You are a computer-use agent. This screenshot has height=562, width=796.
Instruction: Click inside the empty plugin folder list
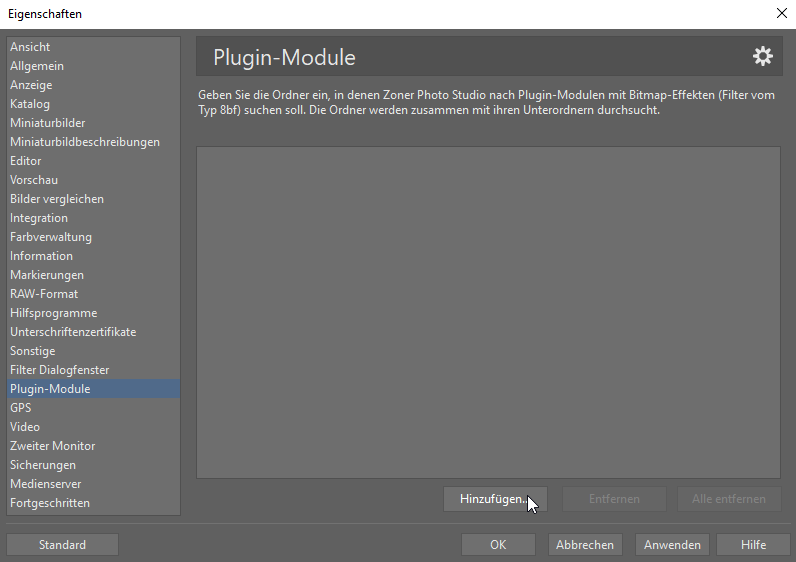click(488, 312)
